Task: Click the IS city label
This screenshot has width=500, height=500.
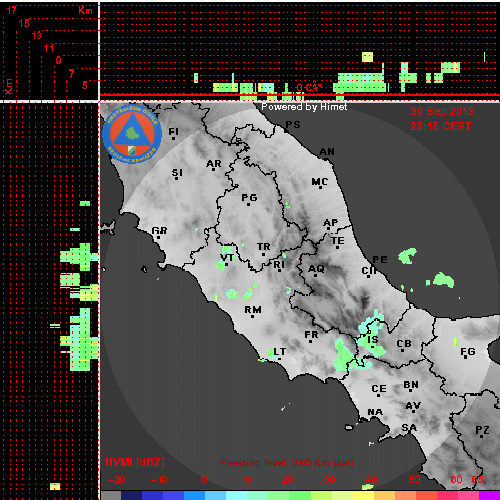Action: point(373,340)
